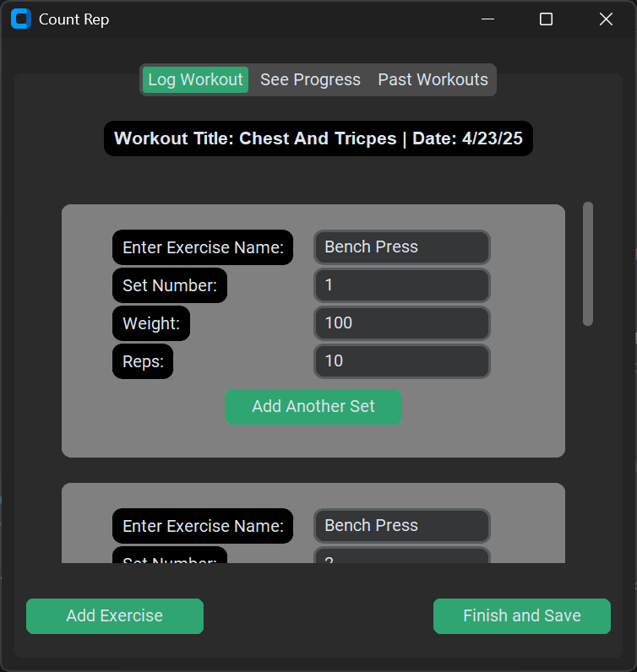Image resolution: width=637 pixels, height=672 pixels.
Task: Click the first card's Bench Press name field
Action: tap(401, 247)
